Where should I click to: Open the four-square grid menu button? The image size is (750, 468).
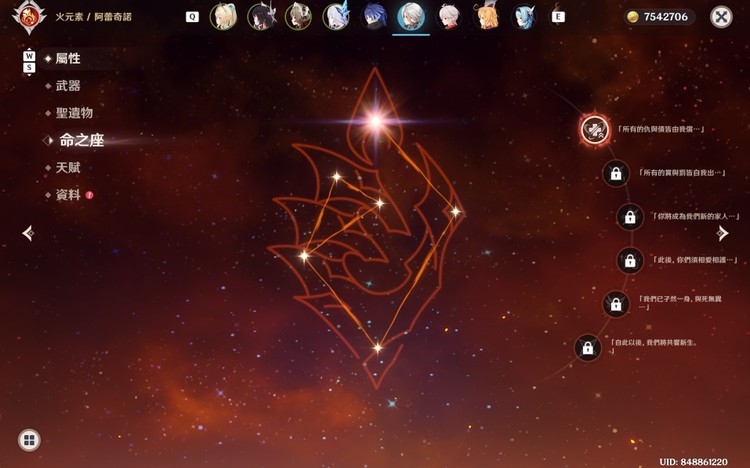pyautogui.click(x=29, y=440)
